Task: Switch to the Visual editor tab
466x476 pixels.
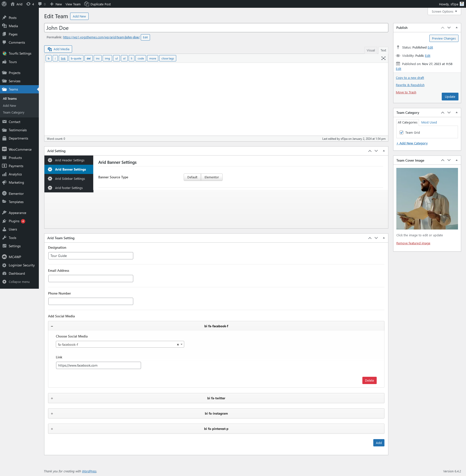Action: click(x=371, y=50)
